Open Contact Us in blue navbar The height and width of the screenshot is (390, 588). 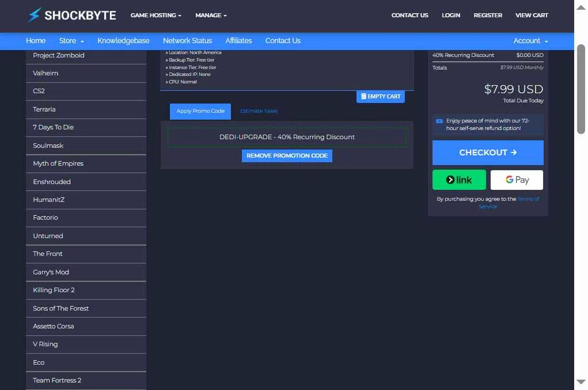click(x=283, y=41)
